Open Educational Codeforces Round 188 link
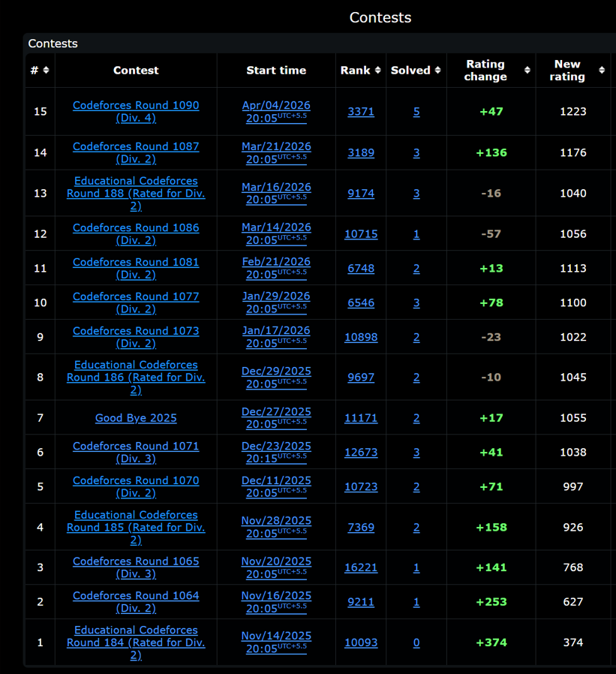The width and height of the screenshot is (616, 674). pos(136,193)
